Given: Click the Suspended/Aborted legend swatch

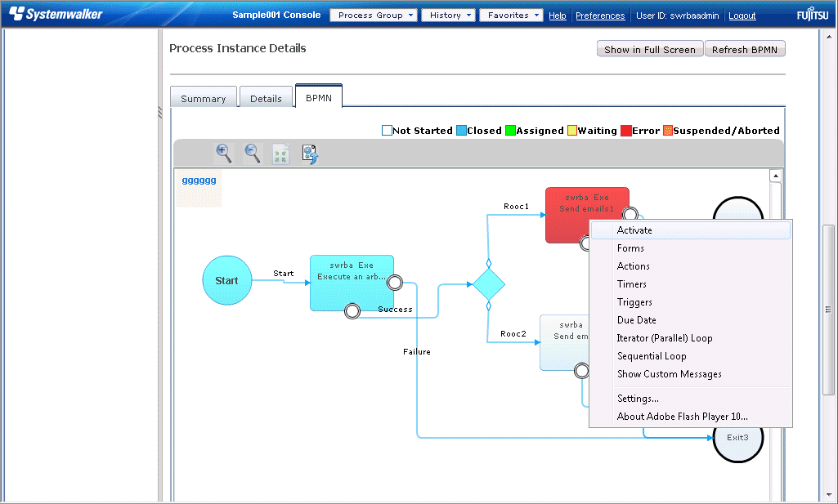Looking at the screenshot, I should tap(668, 130).
